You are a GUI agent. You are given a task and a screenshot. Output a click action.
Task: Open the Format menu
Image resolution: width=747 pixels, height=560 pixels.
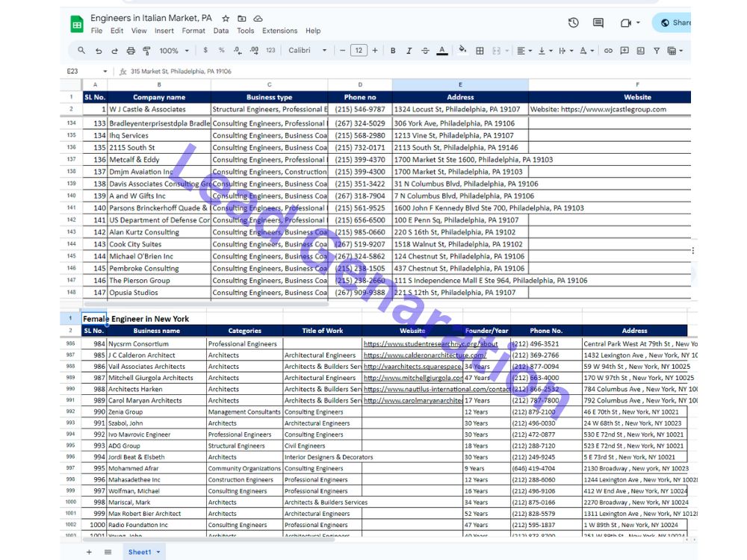pyautogui.click(x=193, y=31)
